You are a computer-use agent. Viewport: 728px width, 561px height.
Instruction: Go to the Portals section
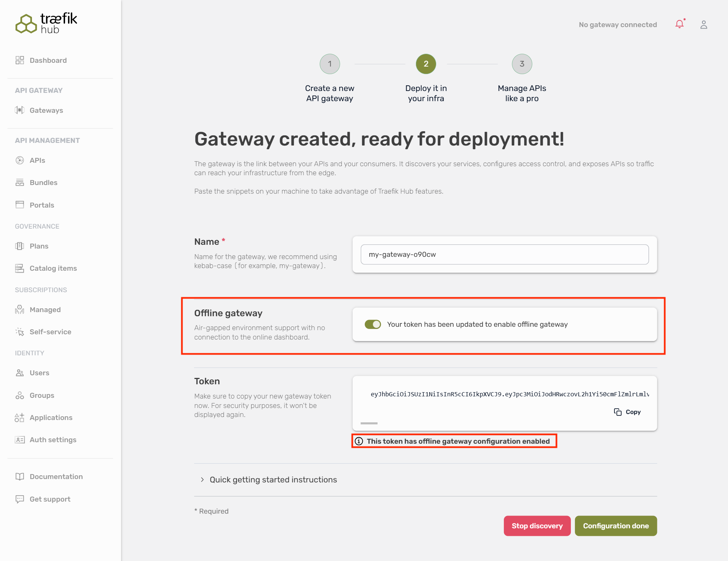(x=42, y=205)
